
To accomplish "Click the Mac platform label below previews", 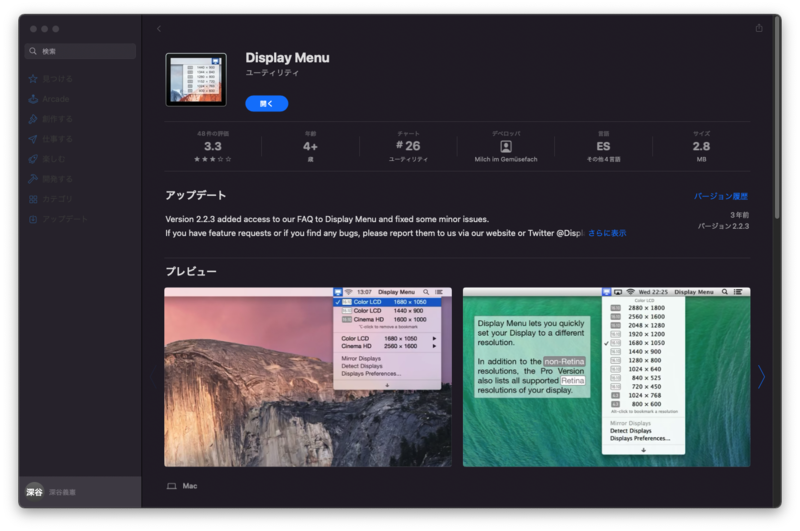I will (x=182, y=486).
